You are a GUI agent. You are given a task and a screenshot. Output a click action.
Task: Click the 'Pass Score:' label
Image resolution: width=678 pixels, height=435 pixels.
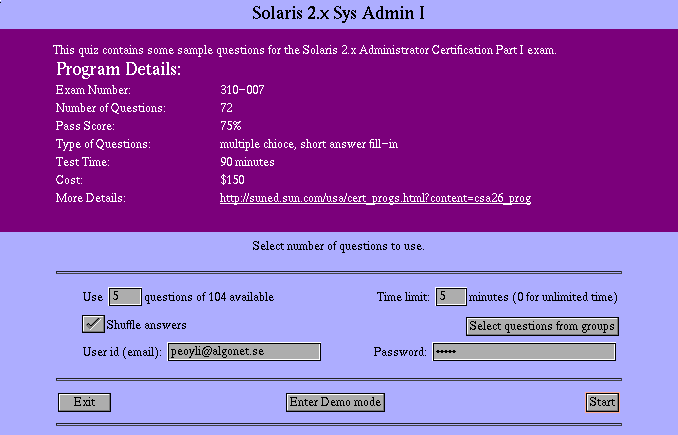click(x=85, y=126)
